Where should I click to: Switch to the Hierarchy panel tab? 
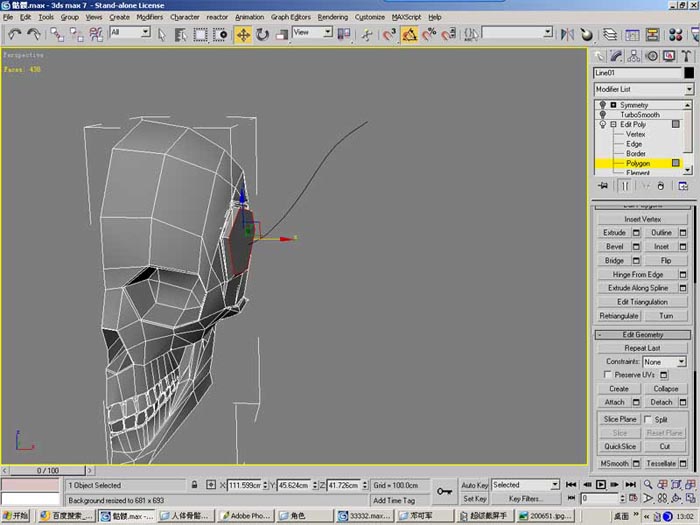633,56
